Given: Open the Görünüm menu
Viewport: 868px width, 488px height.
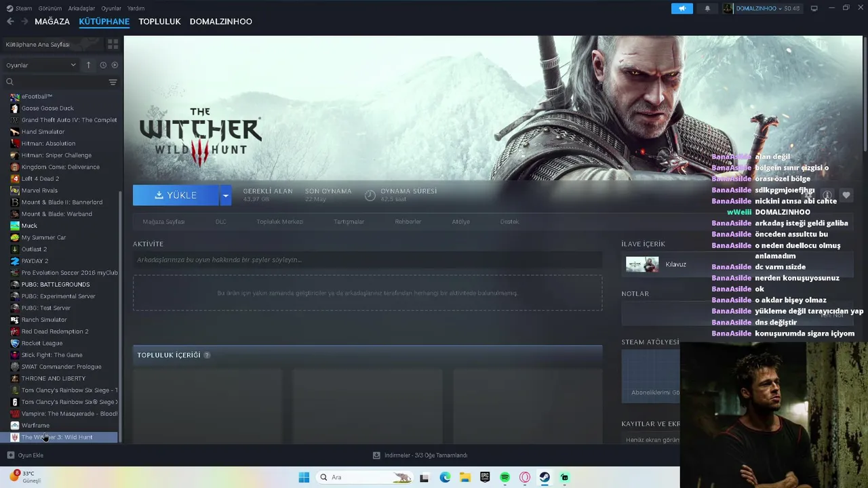Looking at the screenshot, I should point(50,8).
